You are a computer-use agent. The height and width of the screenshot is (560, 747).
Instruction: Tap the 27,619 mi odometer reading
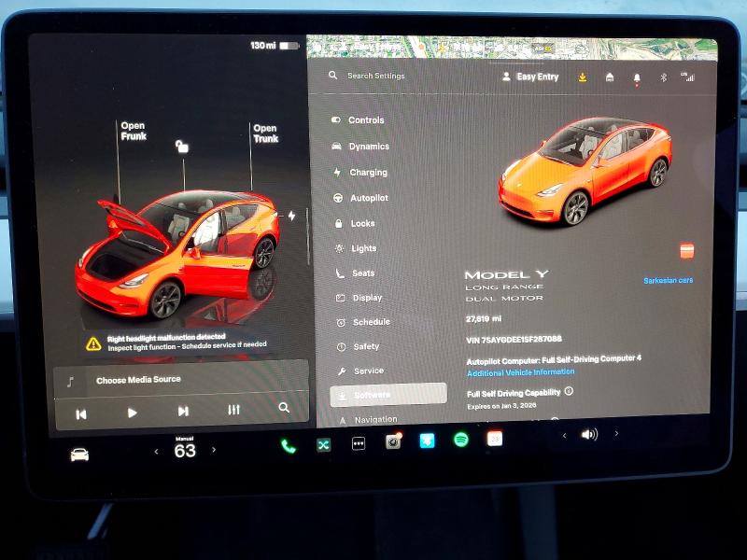[x=484, y=318]
